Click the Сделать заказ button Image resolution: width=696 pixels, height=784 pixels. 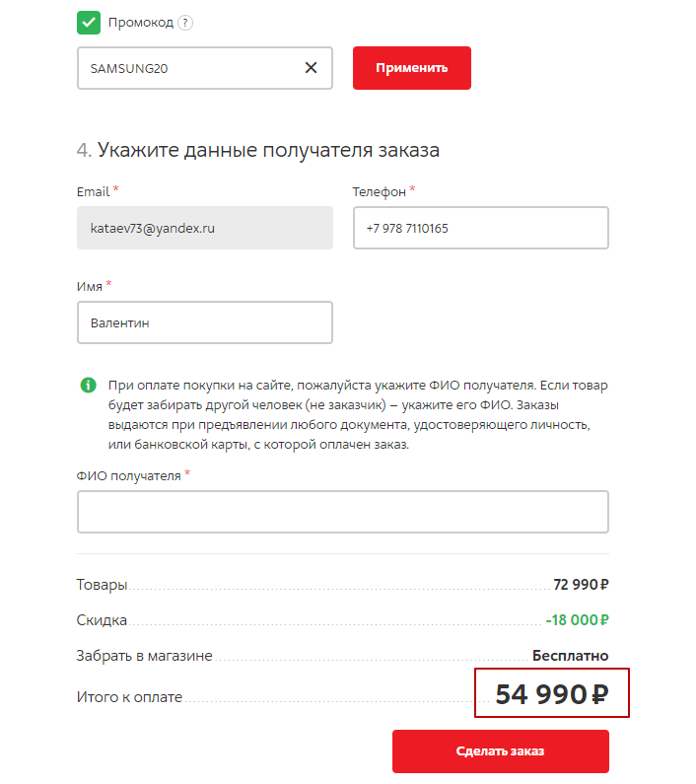click(x=500, y=751)
